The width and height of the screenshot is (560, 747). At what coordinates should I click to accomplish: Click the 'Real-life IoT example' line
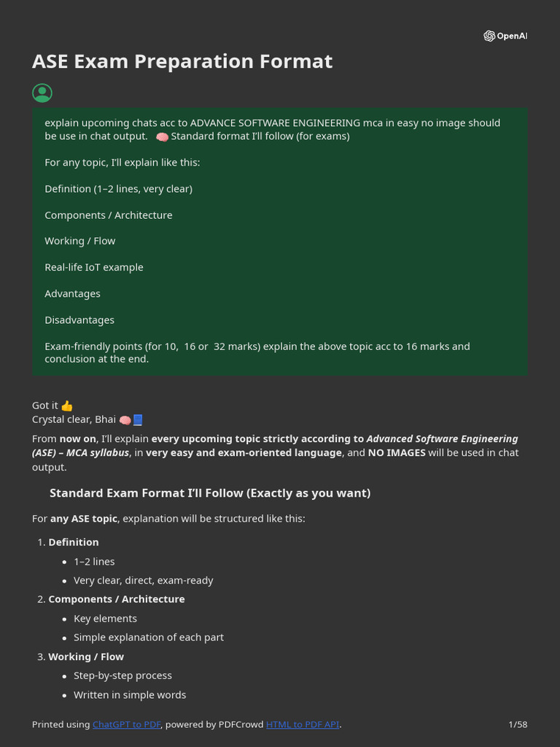94,267
